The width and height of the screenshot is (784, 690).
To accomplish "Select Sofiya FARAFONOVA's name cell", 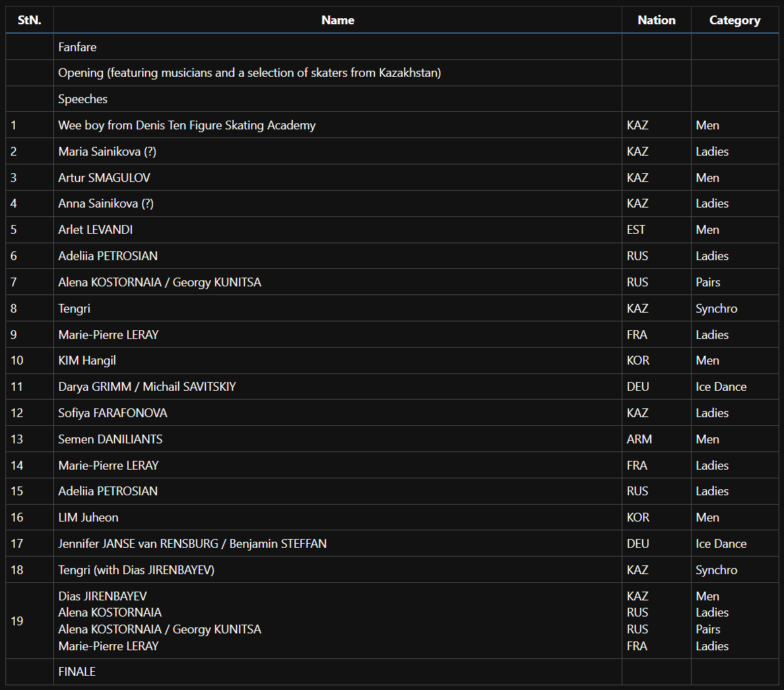I will click(112, 413).
